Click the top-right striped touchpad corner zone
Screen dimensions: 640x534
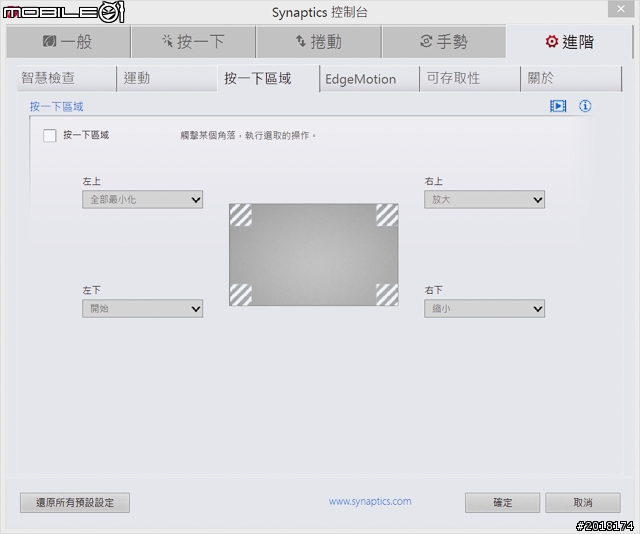[x=387, y=215]
